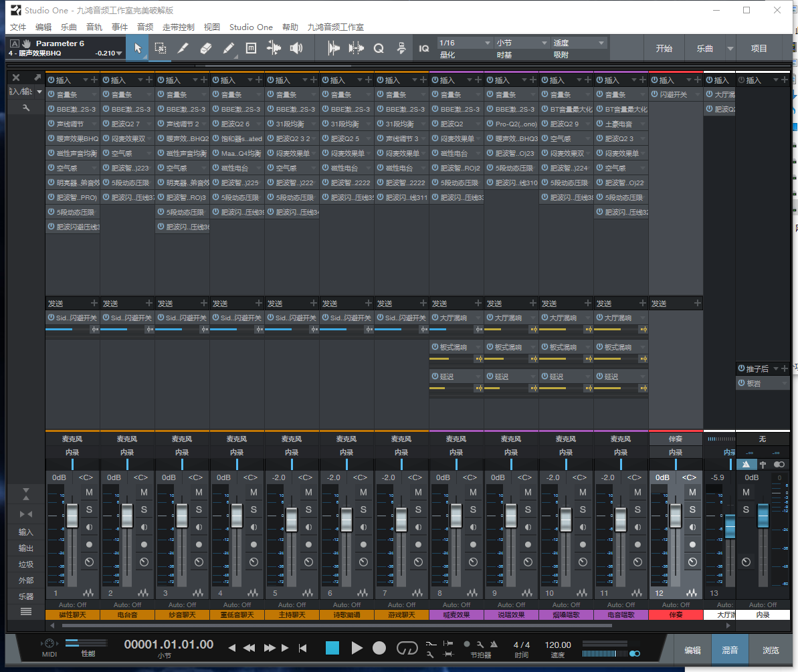This screenshot has height=672, width=798.
Task: Toggle the Loop button in transport
Action: 407,648
